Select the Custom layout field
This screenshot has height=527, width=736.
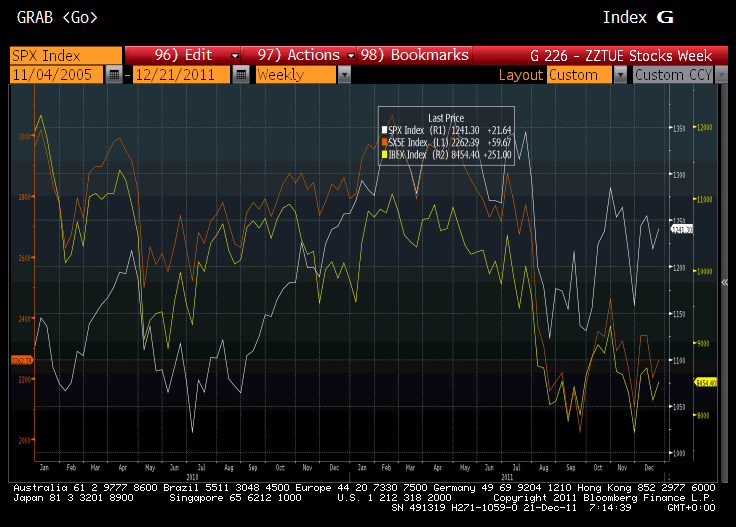coord(580,75)
